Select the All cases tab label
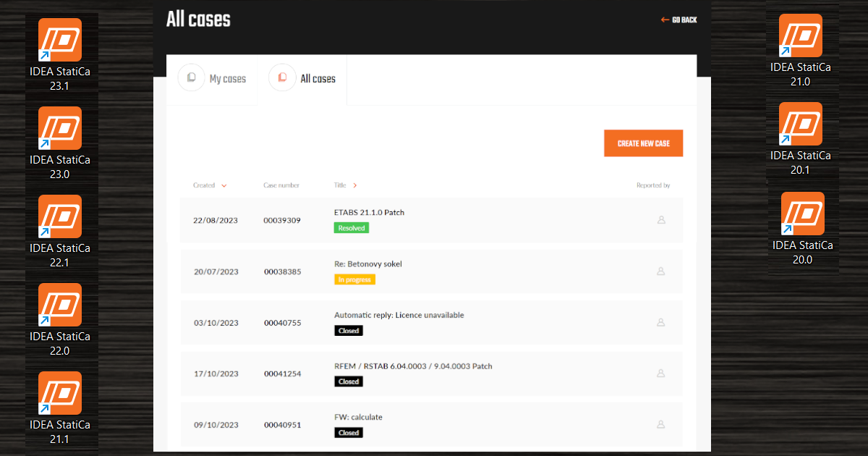This screenshot has width=868, height=456. tap(318, 79)
